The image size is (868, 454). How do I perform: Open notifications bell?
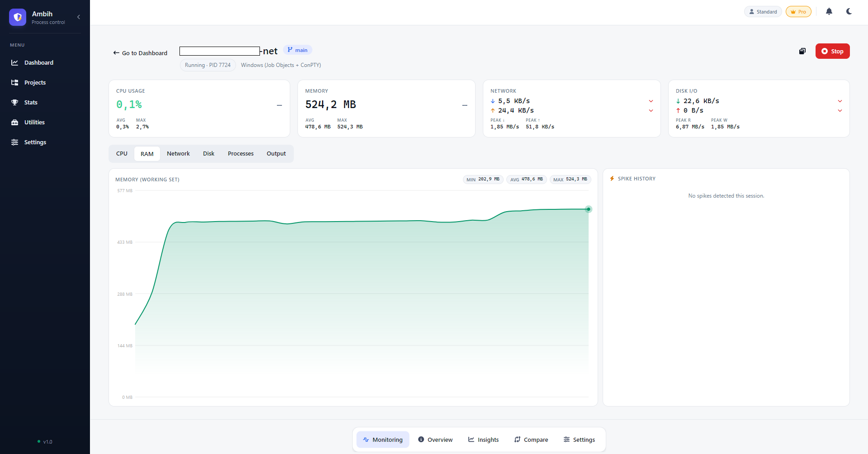(x=829, y=11)
